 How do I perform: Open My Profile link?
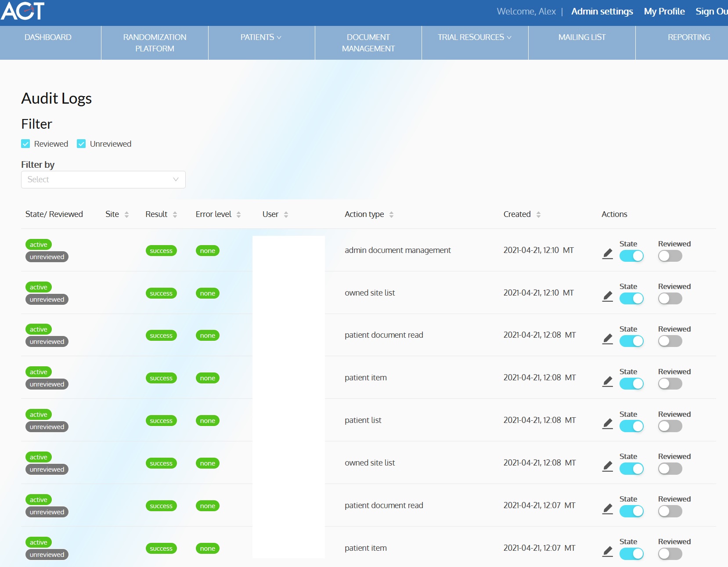click(664, 11)
